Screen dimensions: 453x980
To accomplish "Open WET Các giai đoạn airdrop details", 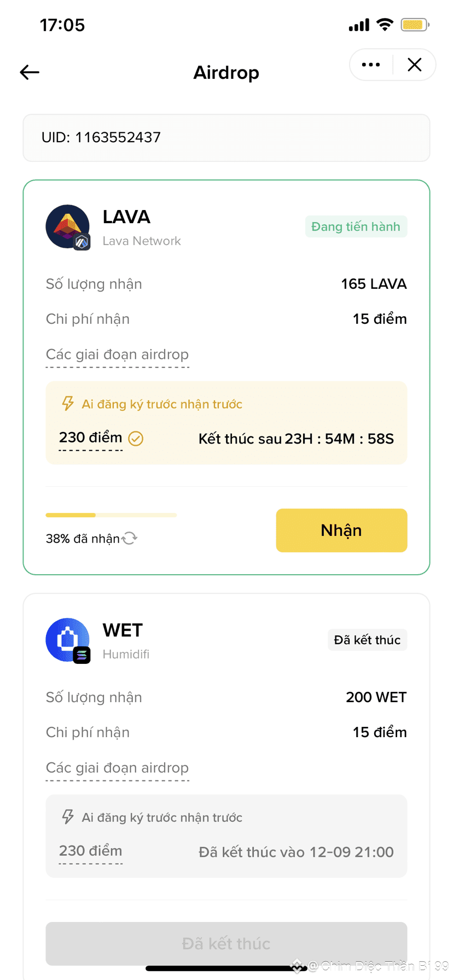I will point(117,768).
